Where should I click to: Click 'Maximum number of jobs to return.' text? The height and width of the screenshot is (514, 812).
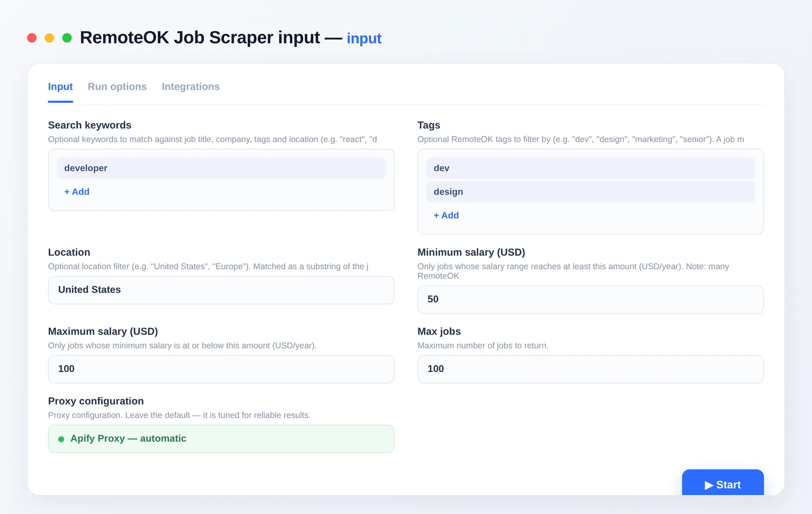(483, 345)
